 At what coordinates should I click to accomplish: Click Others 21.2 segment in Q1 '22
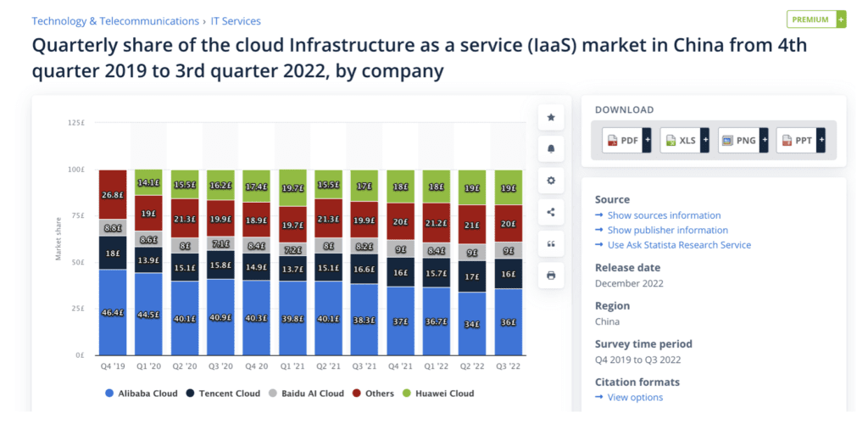click(x=437, y=223)
